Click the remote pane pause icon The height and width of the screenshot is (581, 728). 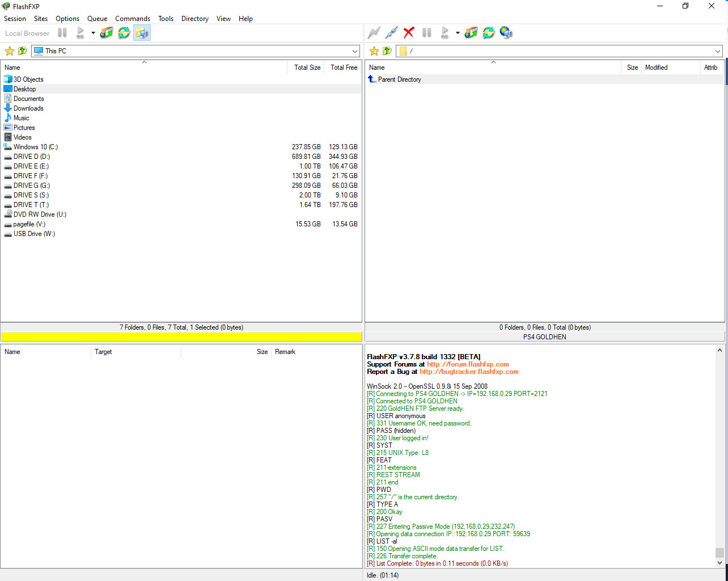[x=427, y=33]
